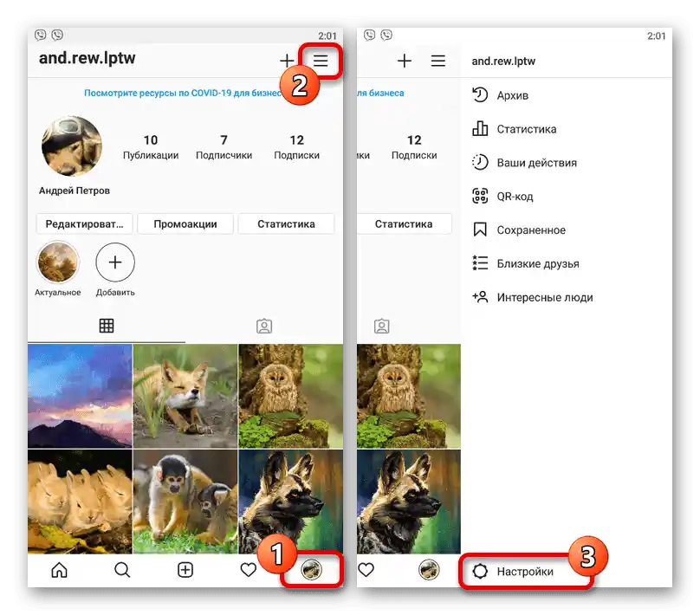
Task: Open Архив from side menu
Action: click(x=566, y=95)
